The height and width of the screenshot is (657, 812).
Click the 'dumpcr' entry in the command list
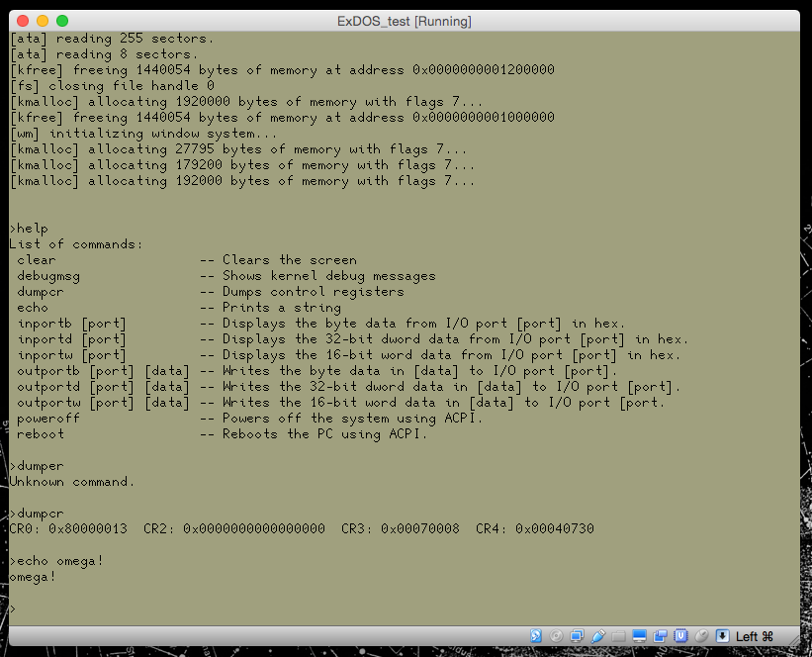click(x=40, y=292)
